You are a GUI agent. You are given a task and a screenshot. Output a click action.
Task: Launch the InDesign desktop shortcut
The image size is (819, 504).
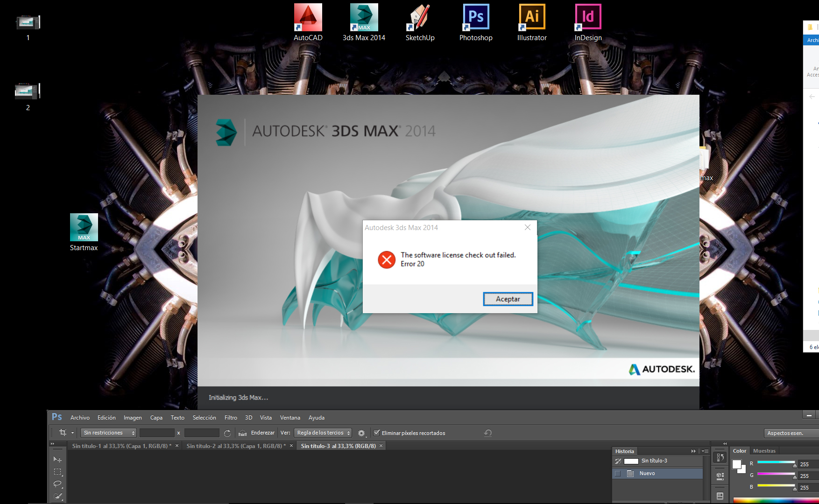tap(588, 22)
